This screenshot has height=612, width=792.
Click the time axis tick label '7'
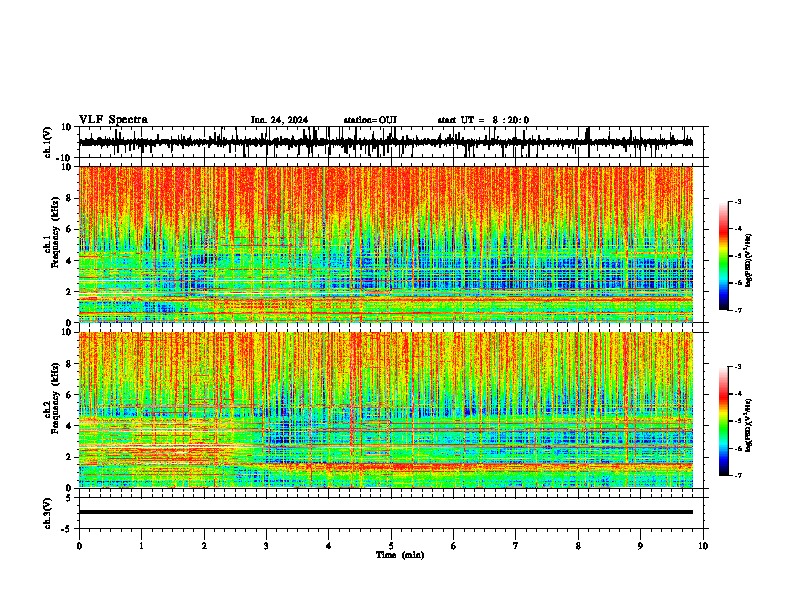(516, 546)
